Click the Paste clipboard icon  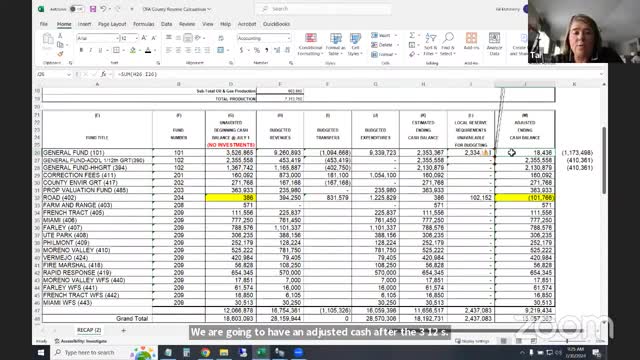click(48, 40)
